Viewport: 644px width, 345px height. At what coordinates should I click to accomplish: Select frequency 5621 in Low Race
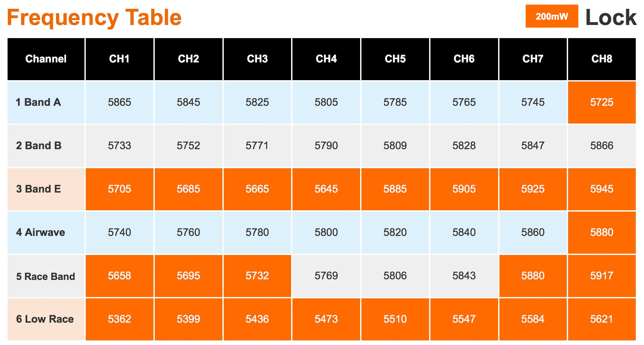(602, 319)
